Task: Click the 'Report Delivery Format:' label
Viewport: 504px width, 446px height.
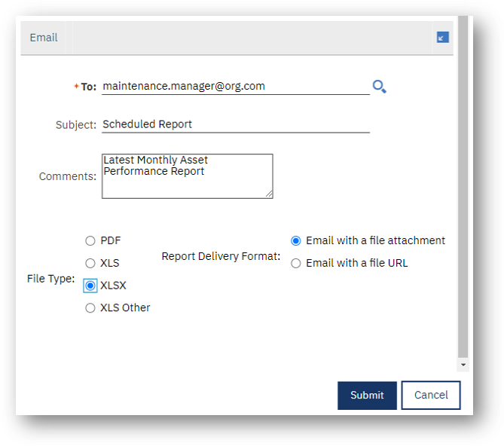Action: point(221,256)
